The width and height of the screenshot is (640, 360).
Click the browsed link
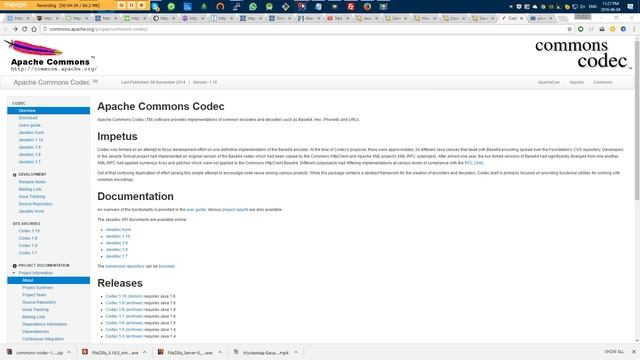coord(166,267)
